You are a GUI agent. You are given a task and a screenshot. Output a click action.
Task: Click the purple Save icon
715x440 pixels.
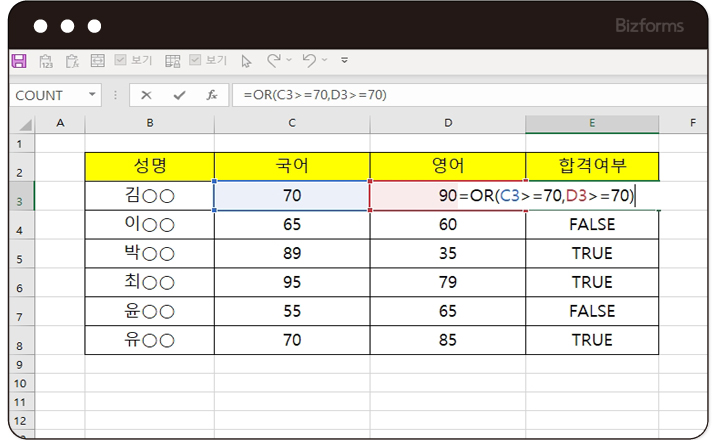[x=19, y=61]
